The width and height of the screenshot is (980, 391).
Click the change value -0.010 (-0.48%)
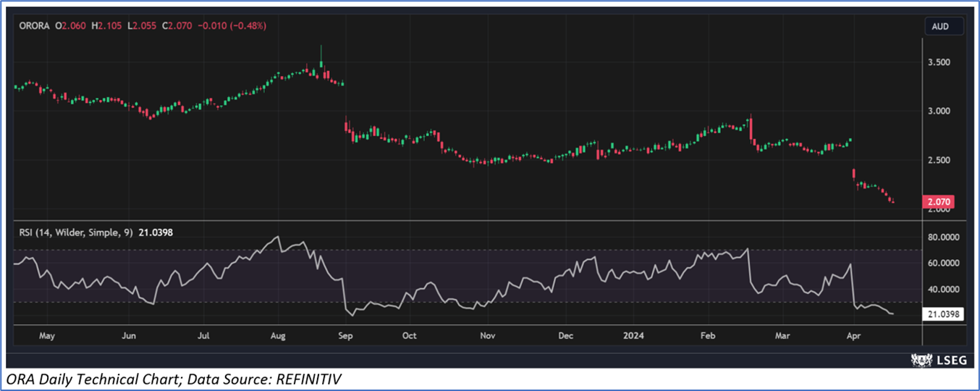pos(231,26)
